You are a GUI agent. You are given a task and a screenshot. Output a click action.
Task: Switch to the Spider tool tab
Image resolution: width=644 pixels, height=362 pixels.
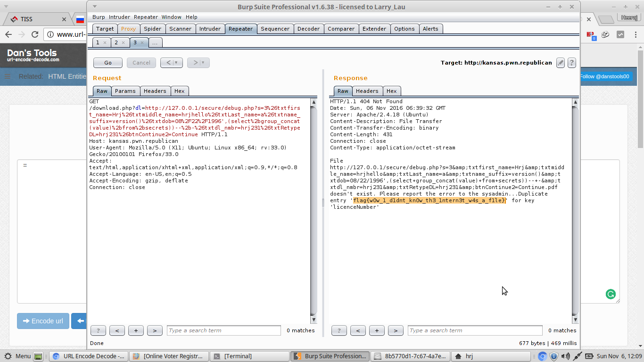[152, 29]
